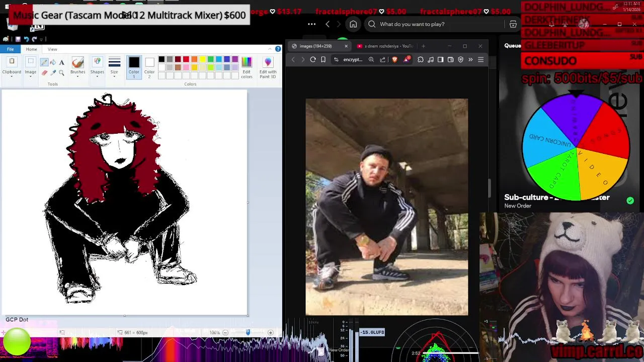This screenshot has height=362, width=644.
Task: Click the Save icon in Paint title bar
Action: pyautogui.click(x=18, y=39)
